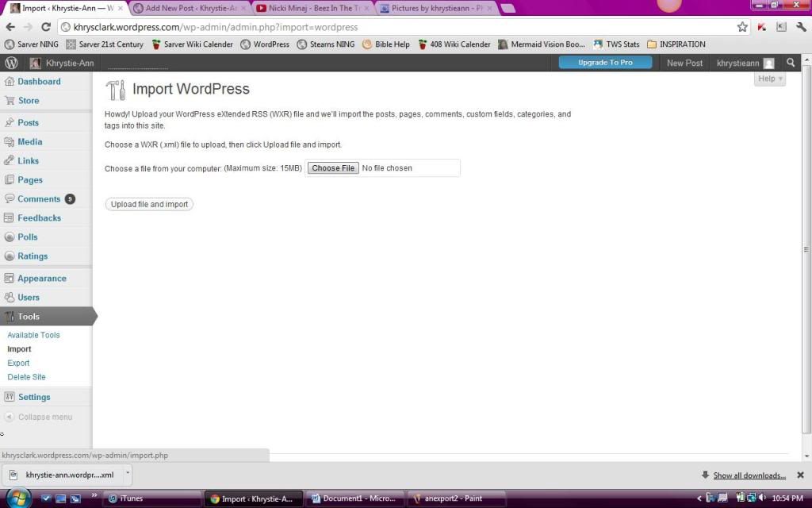Open the admin bar search magnifier
The height and width of the screenshot is (508, 812).
[x=791, y=63]
